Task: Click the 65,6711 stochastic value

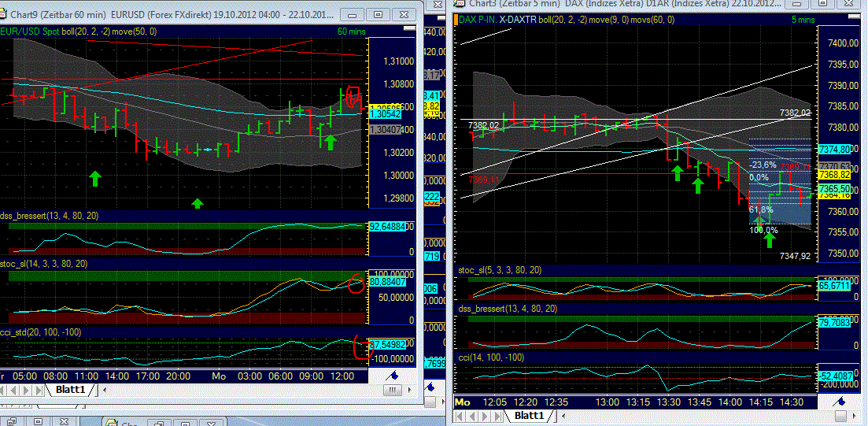Action: point(833,285)
